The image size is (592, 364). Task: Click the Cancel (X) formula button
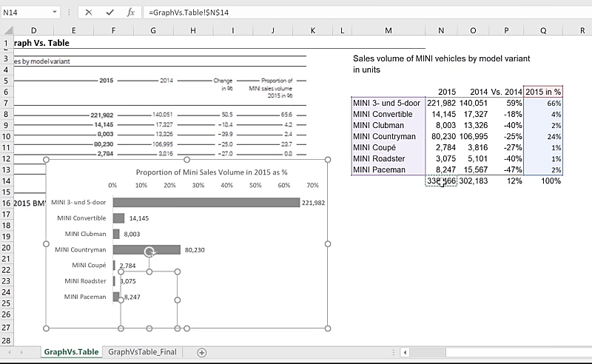click(89, 13)
